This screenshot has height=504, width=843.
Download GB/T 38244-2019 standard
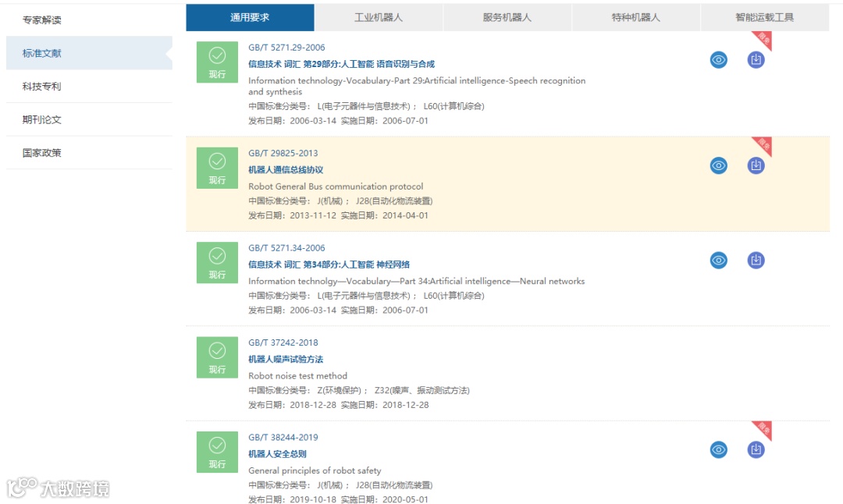click(x=756, y=449)
